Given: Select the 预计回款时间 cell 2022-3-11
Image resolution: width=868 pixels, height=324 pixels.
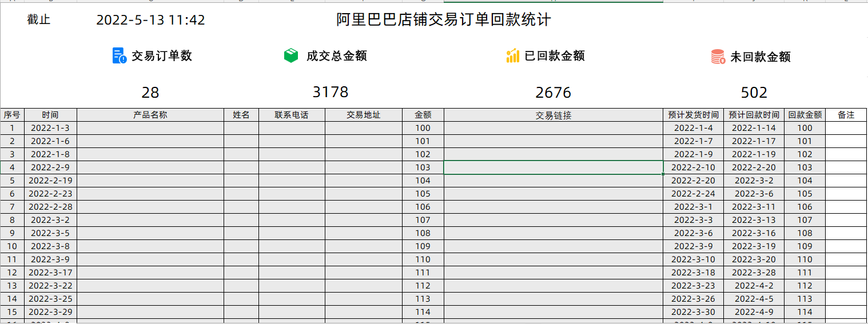Looking at the screenshot, I should coord(754,207).
